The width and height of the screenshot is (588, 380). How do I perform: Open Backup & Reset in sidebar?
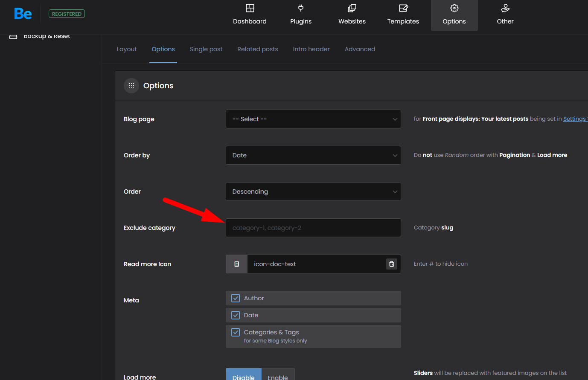[47, 36]
